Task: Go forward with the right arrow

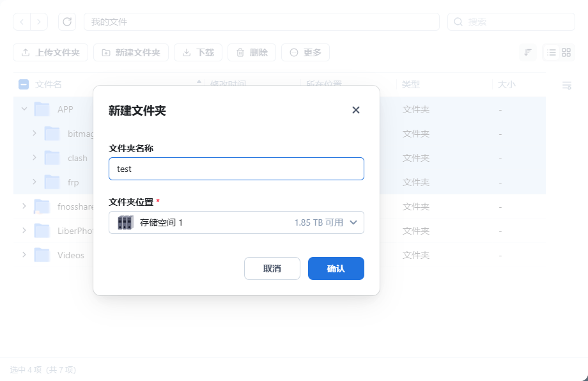Action: (39, 22)
